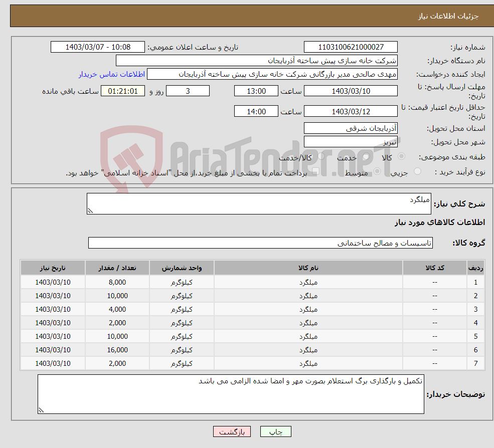Click the چاپ (print) button

coord(276,431)
